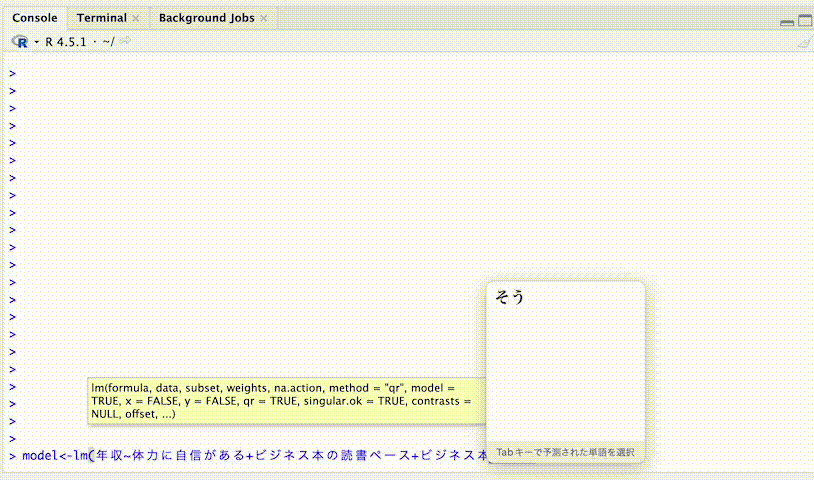
Task: Close the Terminal tab
Action: pos(135,18)
